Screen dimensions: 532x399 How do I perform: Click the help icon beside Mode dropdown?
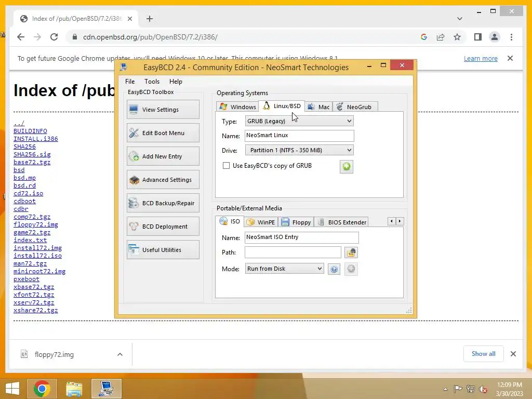tap(334, 269)
